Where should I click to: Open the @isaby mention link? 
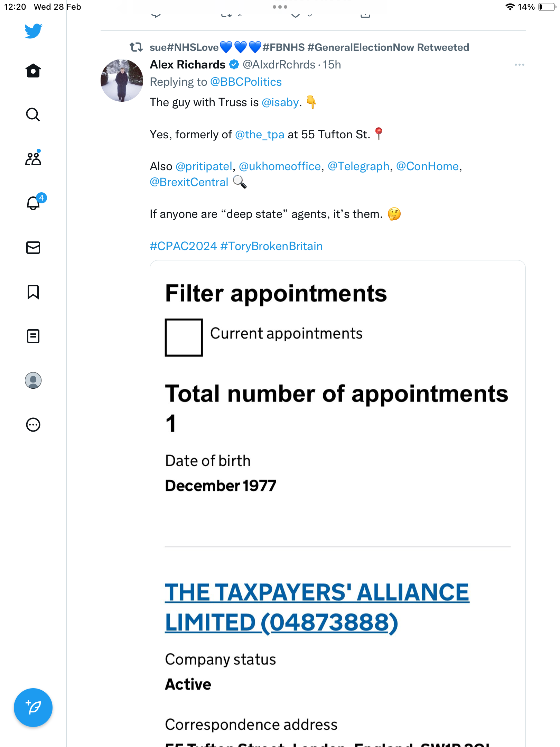click(280, 103)
